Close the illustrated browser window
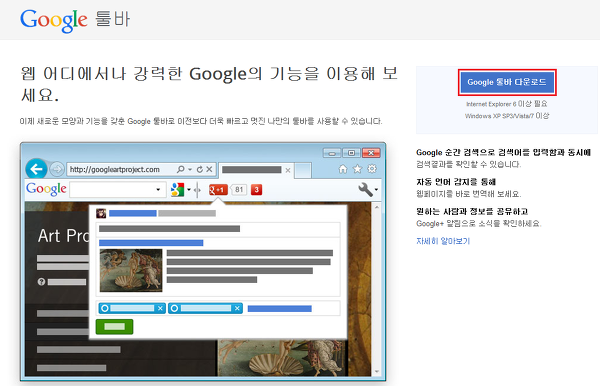Viewport: 600px width, 386px height. tap(371, 153)
